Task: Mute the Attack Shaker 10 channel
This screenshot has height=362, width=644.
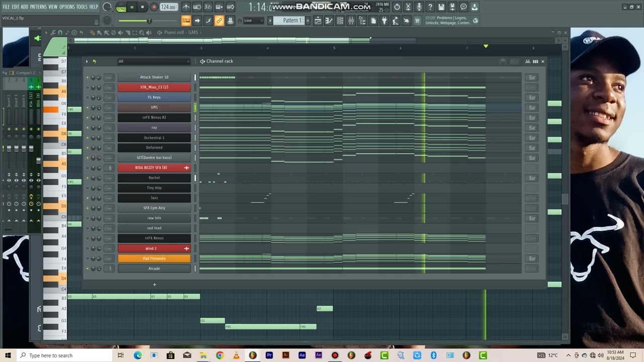Action: coord(88,77)
